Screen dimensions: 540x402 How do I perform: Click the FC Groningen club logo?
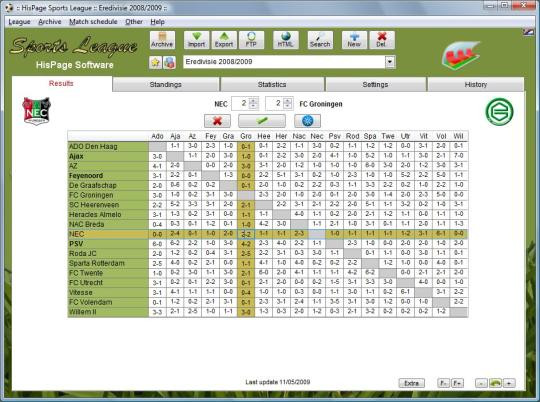[x=499, y=111]
